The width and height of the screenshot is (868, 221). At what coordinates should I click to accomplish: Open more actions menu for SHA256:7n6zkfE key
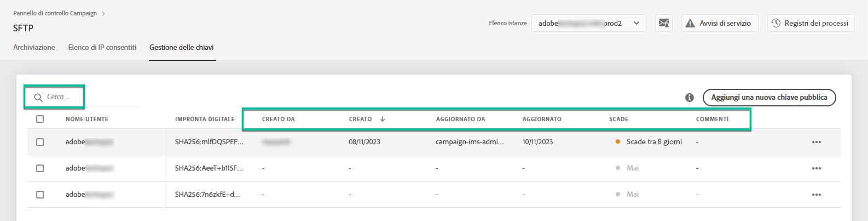tap(816, 195)
